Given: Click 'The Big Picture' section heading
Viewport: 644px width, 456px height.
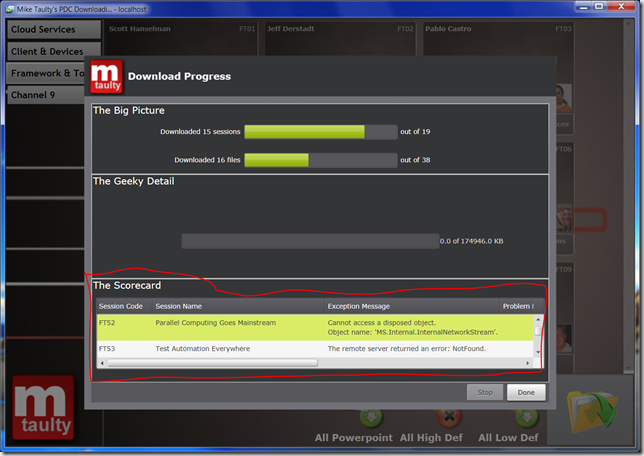Looking at the screenshot, I should (x=129, y=111).
